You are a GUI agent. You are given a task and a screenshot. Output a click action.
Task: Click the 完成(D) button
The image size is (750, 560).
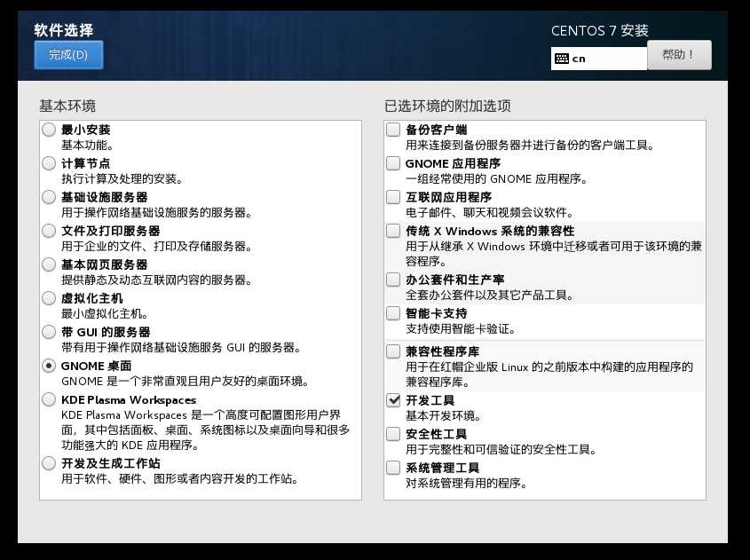pos(68,55)
